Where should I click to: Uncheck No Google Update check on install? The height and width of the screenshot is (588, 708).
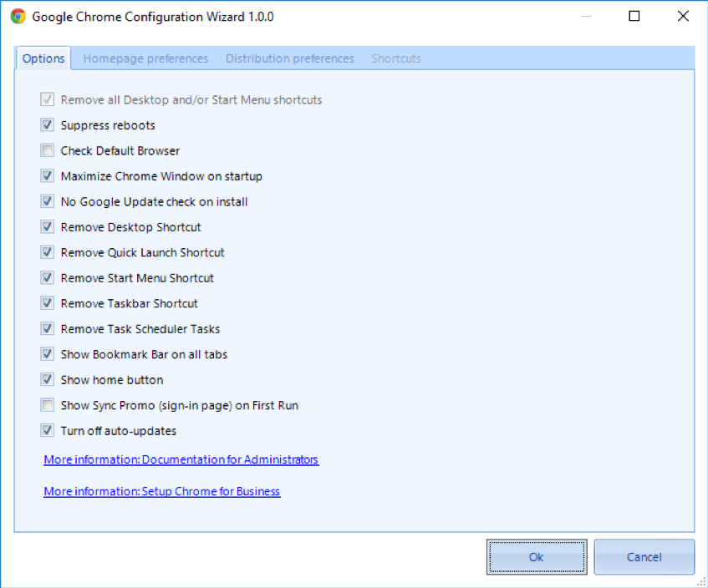point(48,200)
